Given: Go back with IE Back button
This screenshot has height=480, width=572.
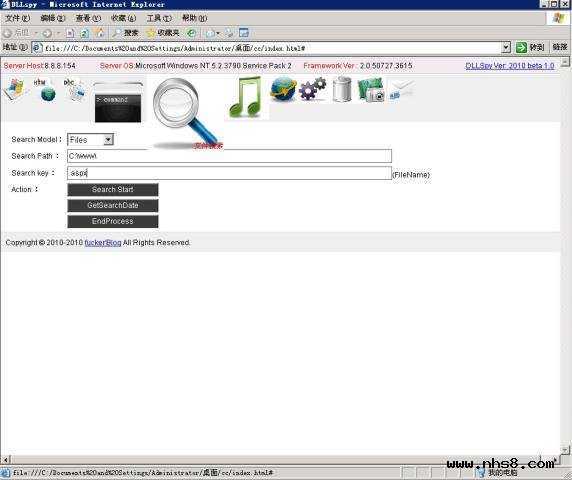Looking at the screenshot, I should (16, 33).
